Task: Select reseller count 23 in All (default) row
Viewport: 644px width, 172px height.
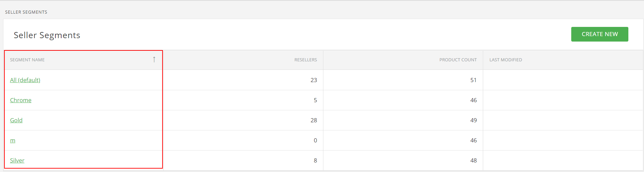Action: pos(313,80)
